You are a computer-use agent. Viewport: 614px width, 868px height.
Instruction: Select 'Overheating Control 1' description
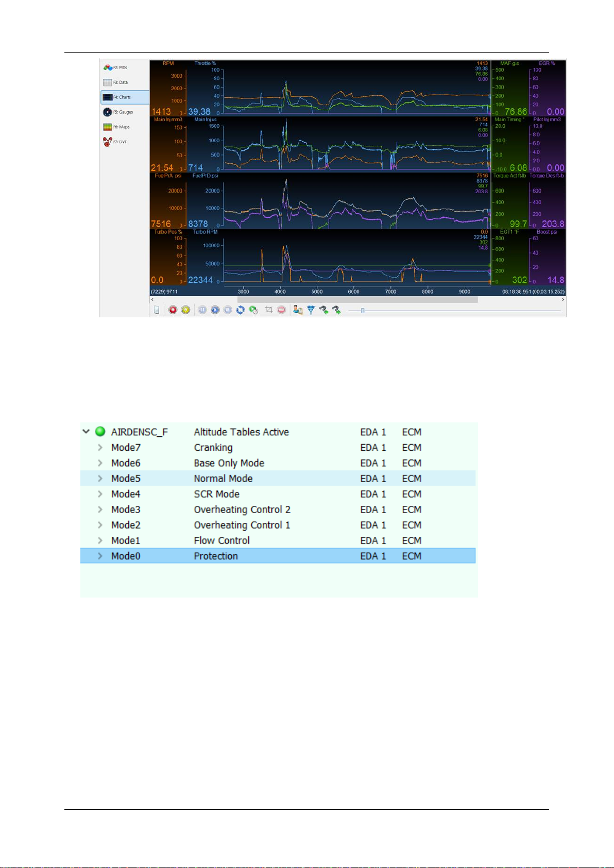pos(242,525)
